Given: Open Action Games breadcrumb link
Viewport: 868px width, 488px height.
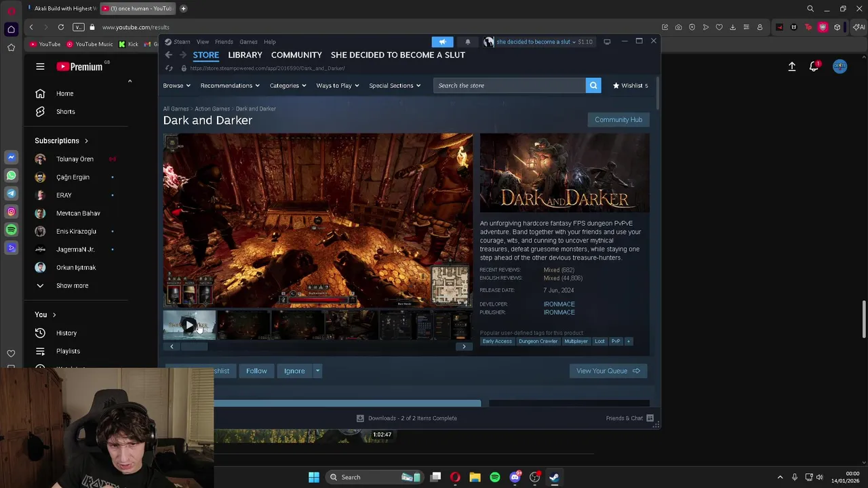Looking at the screenshot, I should point(212,108).
